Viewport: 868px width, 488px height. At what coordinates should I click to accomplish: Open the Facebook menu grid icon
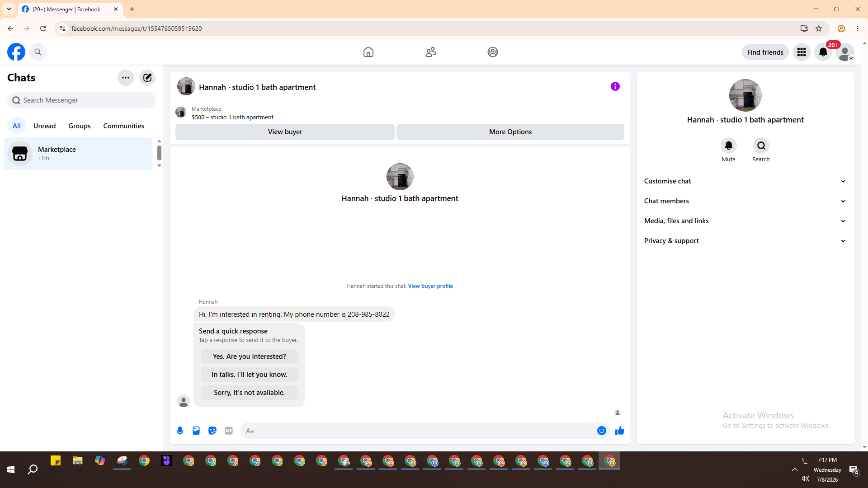coord(802,52)
